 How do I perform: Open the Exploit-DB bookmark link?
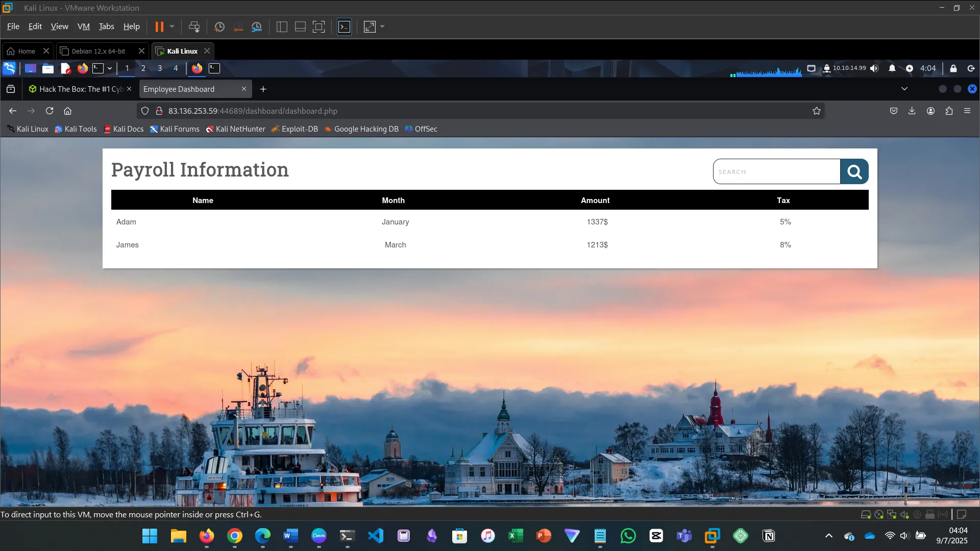tap(299, 129)
